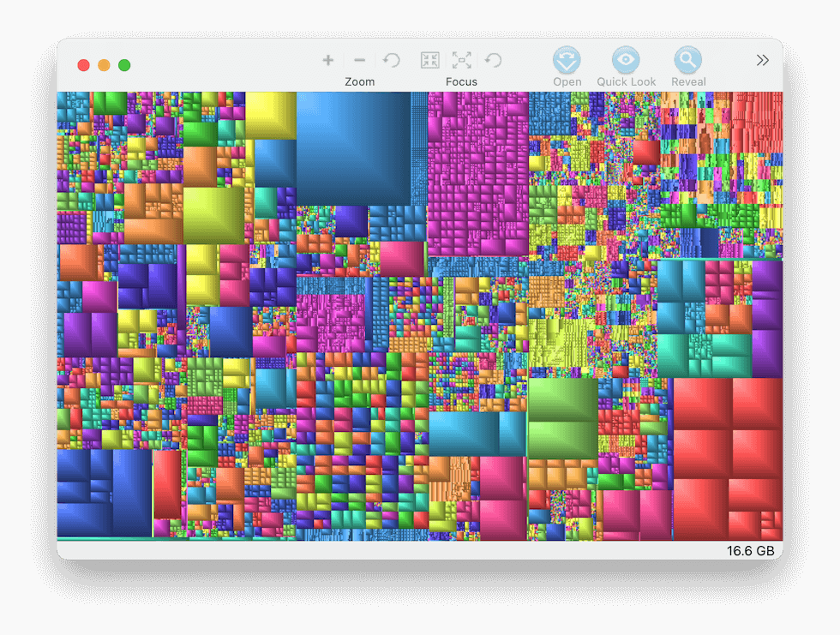Close the treemap window with the red button
The width and height of the screenshot is (840, 635).
(x=84, y=65)
